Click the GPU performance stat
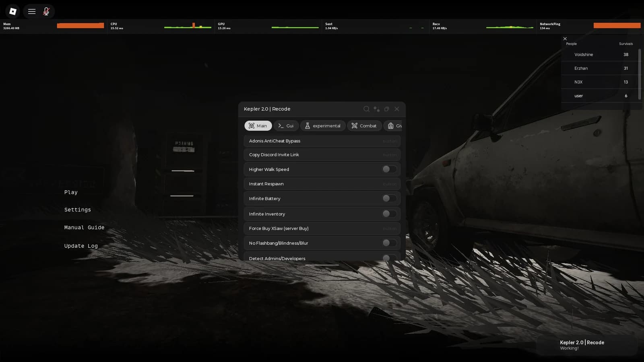The height and width of the screenshot is (362, 644). (x=268, y=26)
